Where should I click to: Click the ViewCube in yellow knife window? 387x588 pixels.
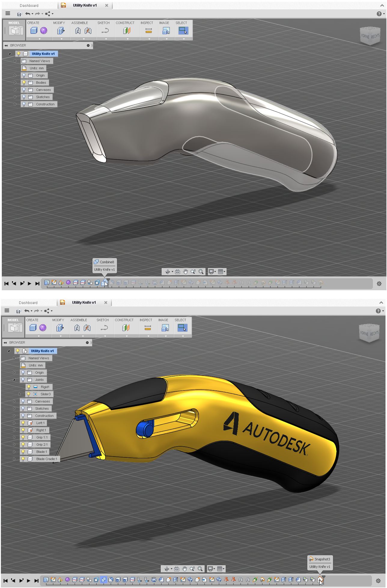(370, 333)
